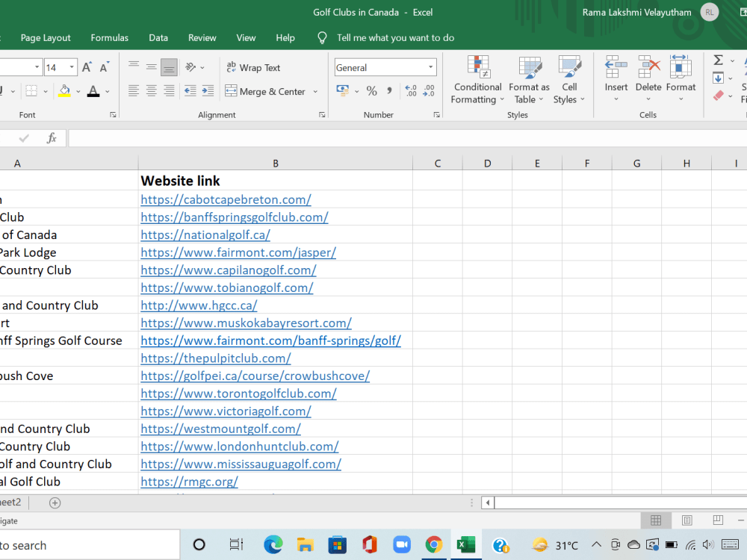Open the General number format dropdown
The width and height of the screenshot is (747, 560).
coord(430,67)
